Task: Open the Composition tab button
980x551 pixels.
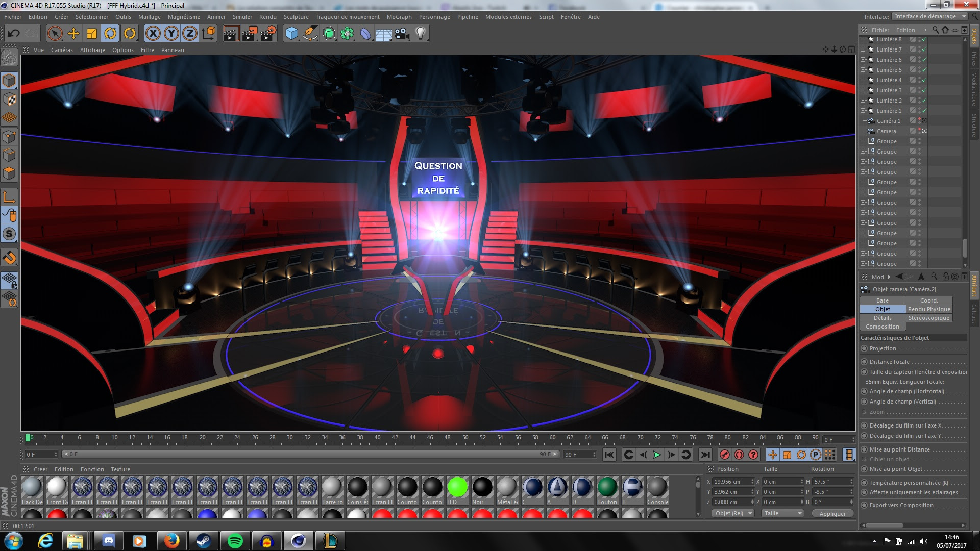Action: coord(883,327)
